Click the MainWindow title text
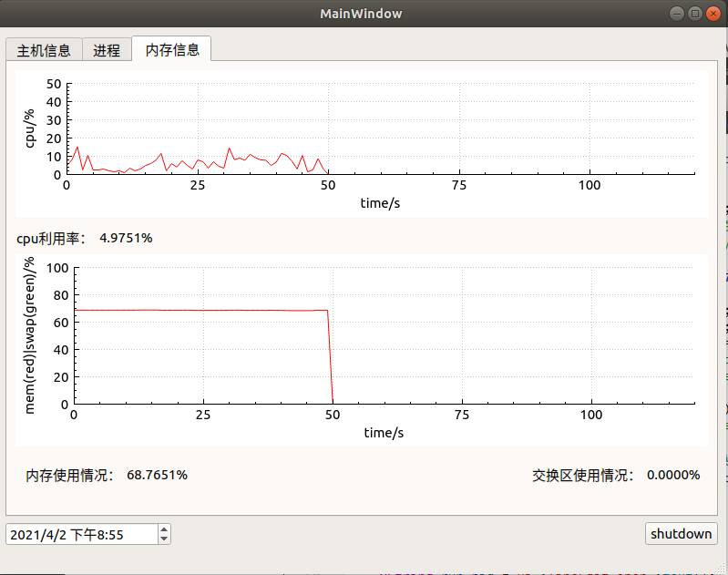728x575 pixels. [x=361, y=14]
